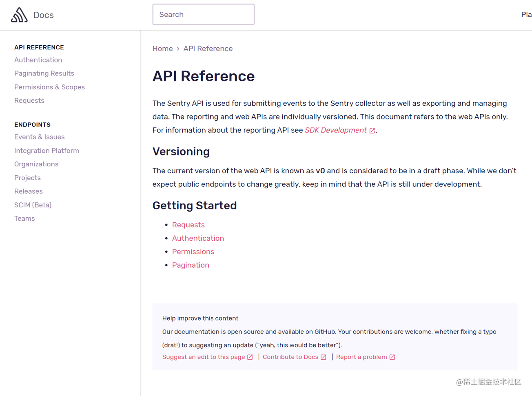Select Teams endpoint section
This screenshot has width=532, height=396.
tap(24, 219)
